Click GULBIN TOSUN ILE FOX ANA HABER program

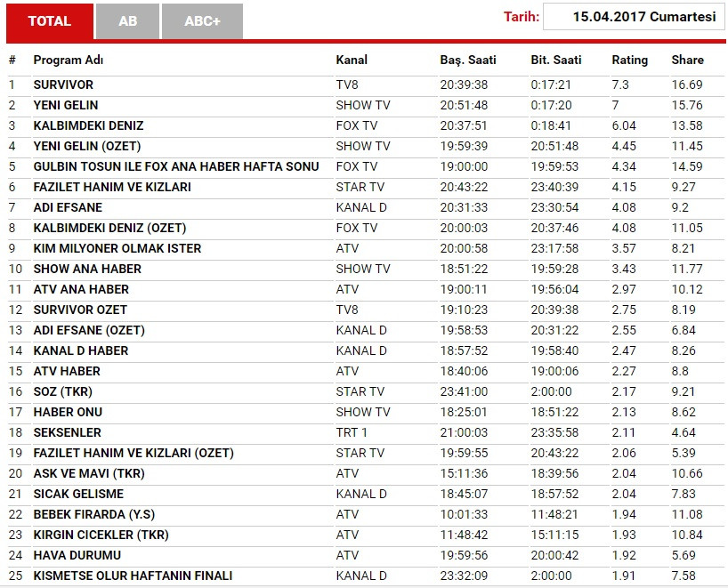coord(176,167)
